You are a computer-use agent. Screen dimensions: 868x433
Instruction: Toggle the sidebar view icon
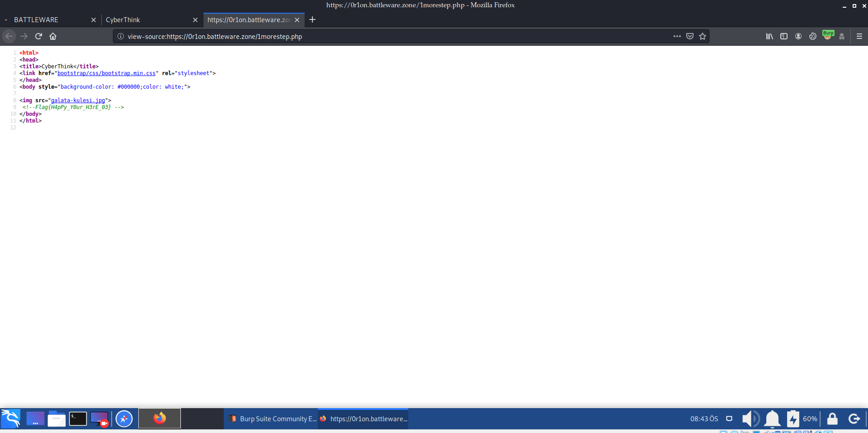(784, 36)
